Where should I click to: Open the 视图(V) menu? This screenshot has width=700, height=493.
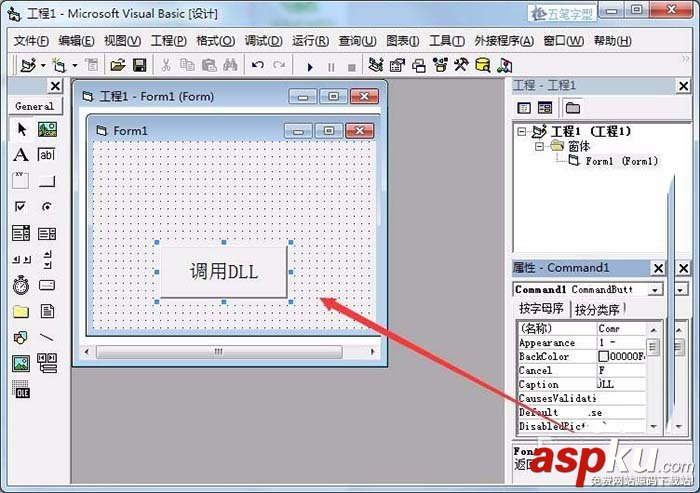click(x=122, y=41)
